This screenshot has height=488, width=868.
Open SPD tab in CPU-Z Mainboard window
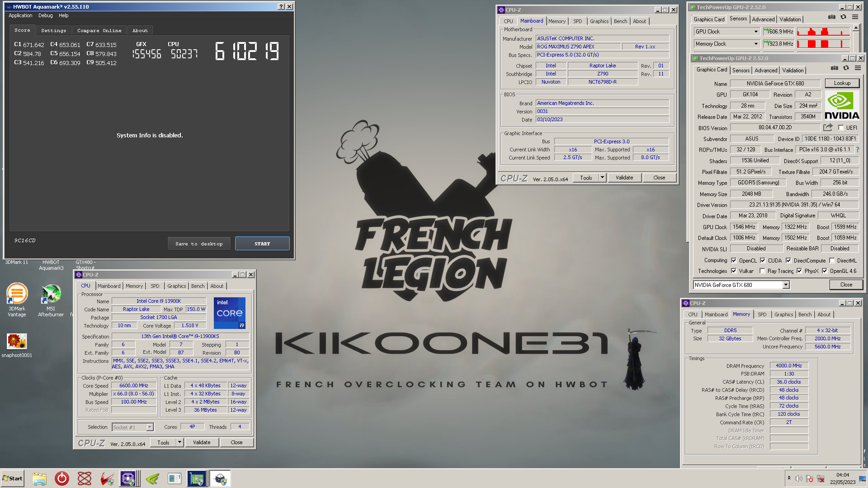pos(577,21)
